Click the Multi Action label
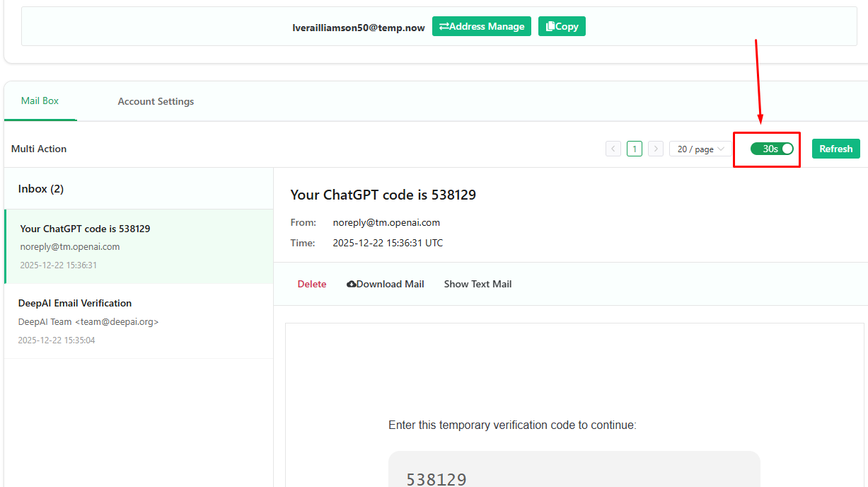The height and width of the screenshot is (487, 868). [39, 149]
